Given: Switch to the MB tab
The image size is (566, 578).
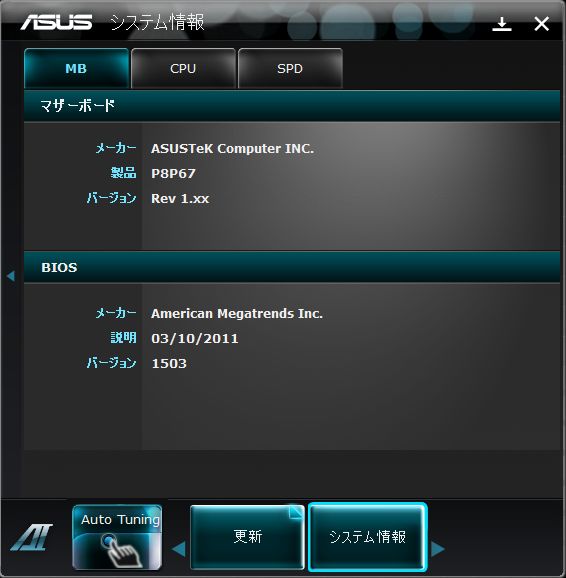Looking at the screenshot, I should pyautogui.click(x=76, y=68).
